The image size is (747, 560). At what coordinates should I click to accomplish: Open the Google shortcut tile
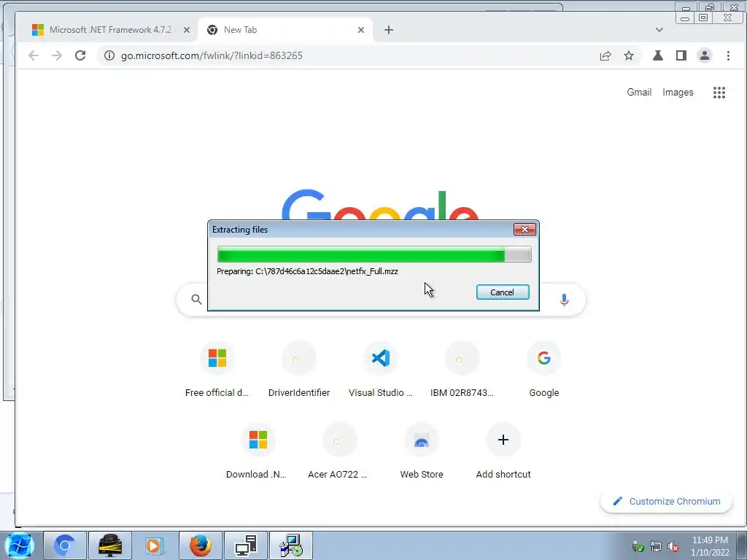click(x=544, y=370)
